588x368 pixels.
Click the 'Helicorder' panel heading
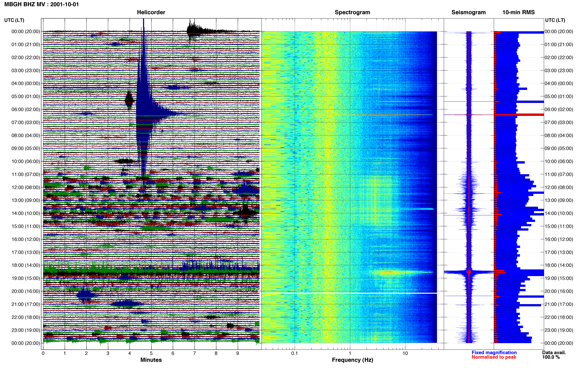(x=151, y=12)
